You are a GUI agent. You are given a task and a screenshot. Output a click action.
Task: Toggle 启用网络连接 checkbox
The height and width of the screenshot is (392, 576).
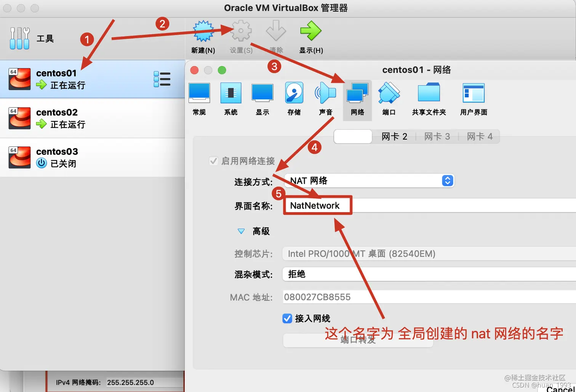[x=213, y=161]
